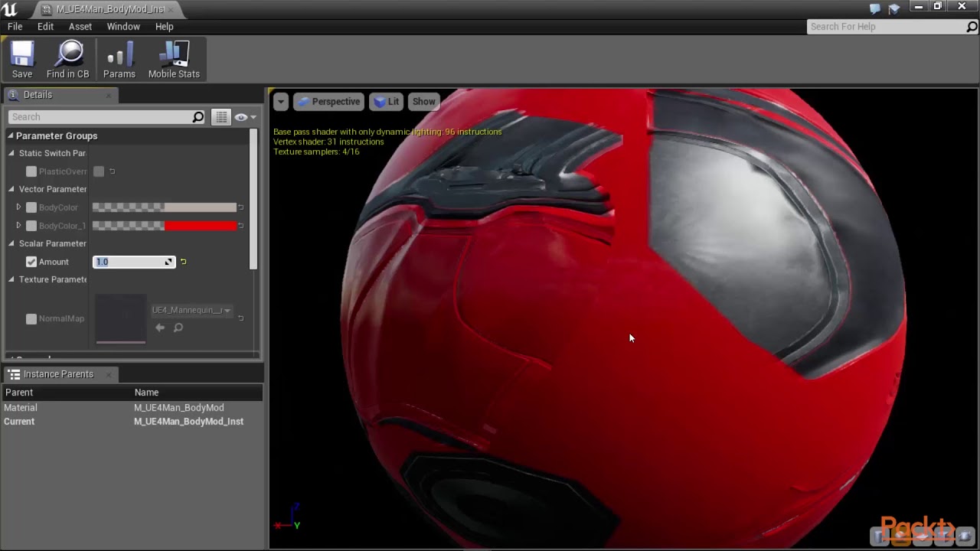Click the Details panel tab icon
This screenshot has height=551, width=980.
coord(13,95)
